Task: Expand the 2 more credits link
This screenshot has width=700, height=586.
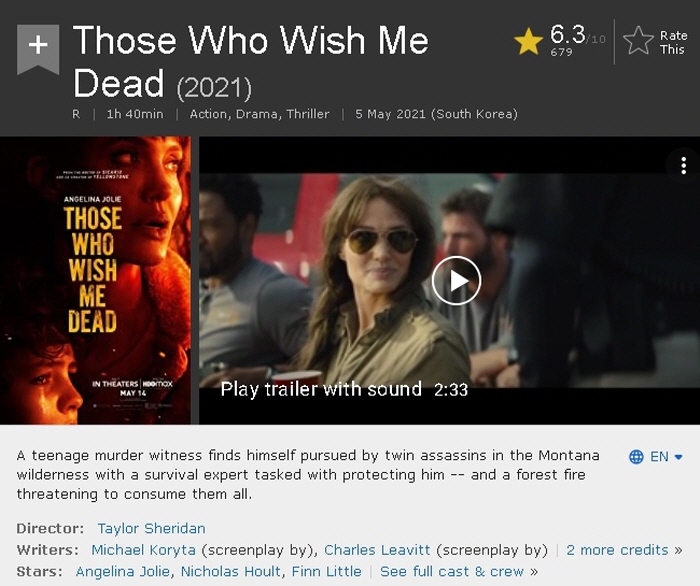Action: pyautogui.click(x=617, y=550)
